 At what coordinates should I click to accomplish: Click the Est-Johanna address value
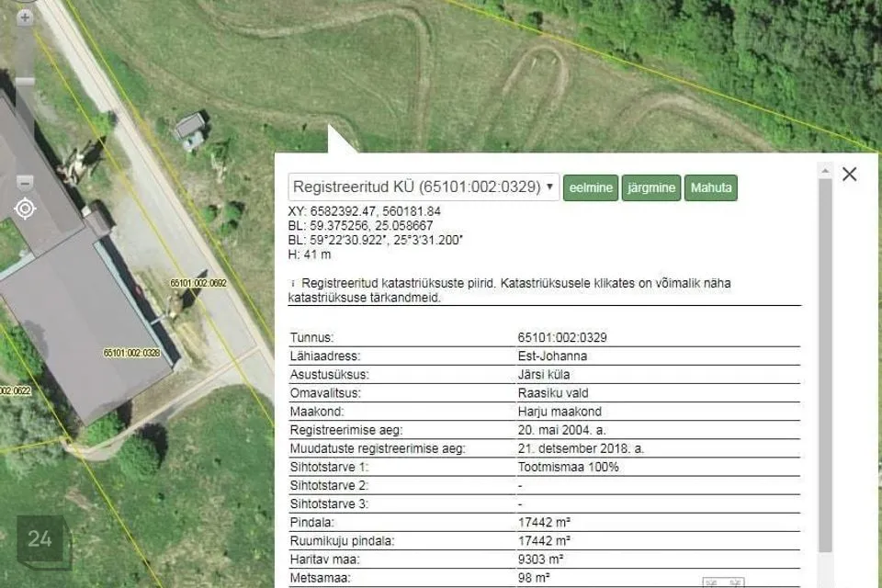tap(552, 356)
